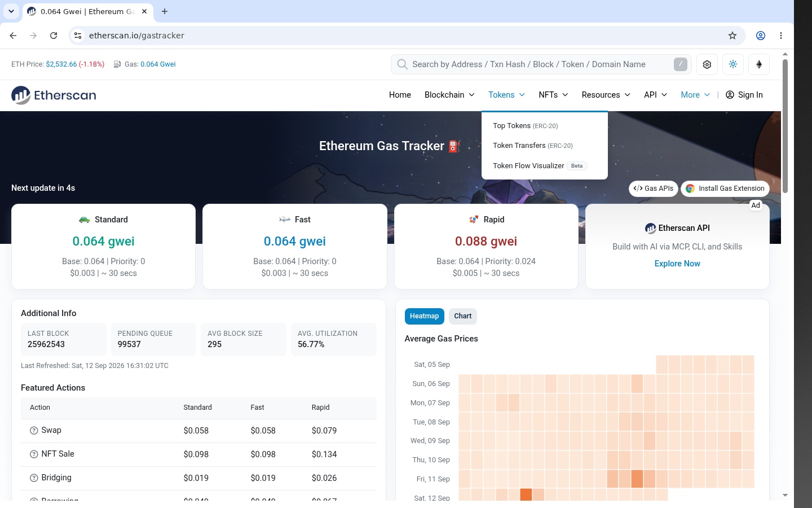Click the slash shortcut badge in search
This screenshot has height=508, width=812.
coord(681,64)
